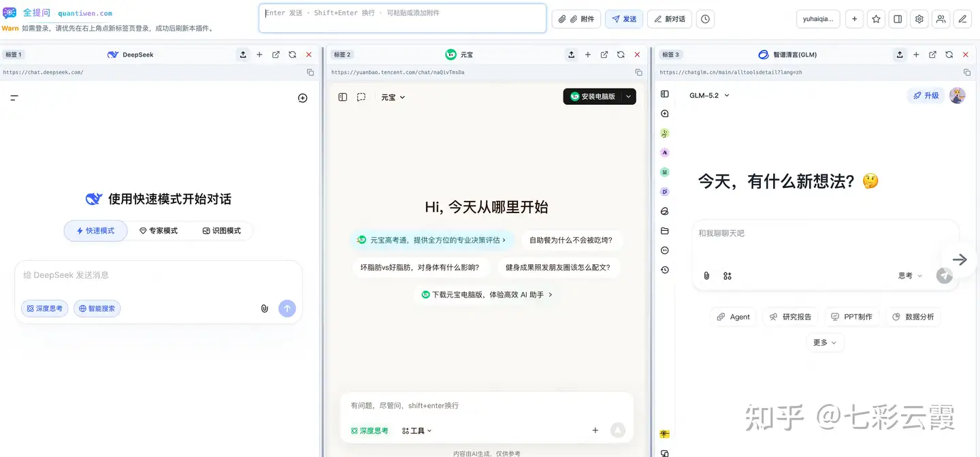This screenshot has width=980, height=457.
Task: Copy the yuanbao.tencent.com URL
Action: point(638,72)
